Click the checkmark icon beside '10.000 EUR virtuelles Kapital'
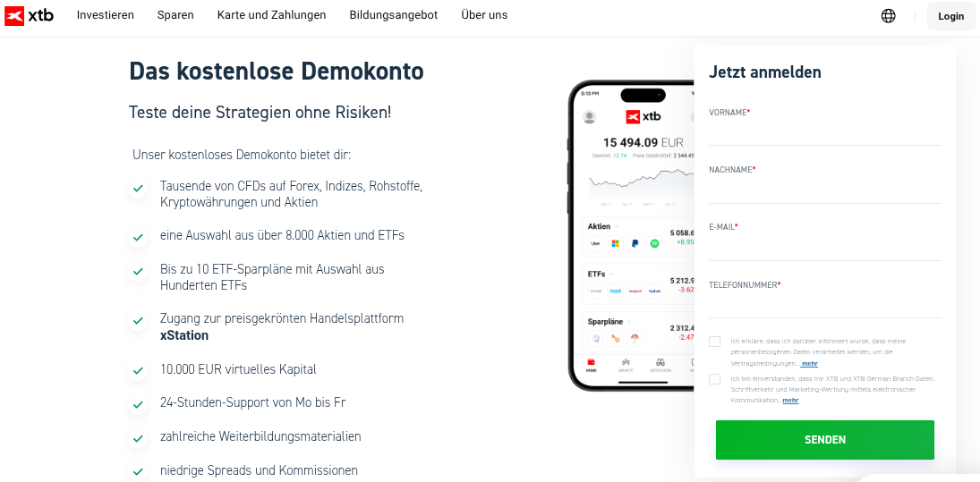 click(x=138, y=371)
